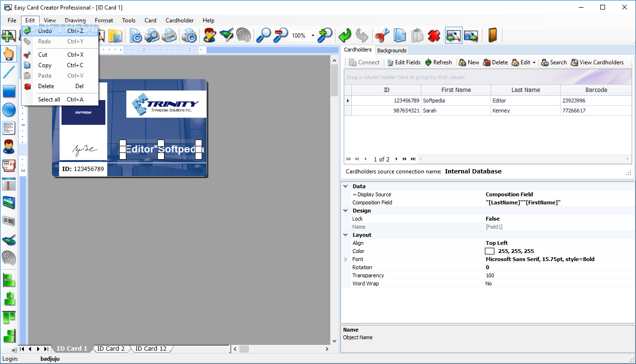This screenshot has height=364, width=636.
Task: Click the red X delete toolbar icon
Action: coord(434,36)
